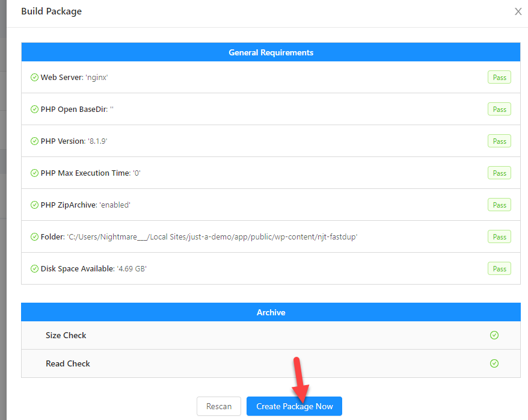Click the Pass badge for PHP Max Execution Time
Screen dimensions: 528x420
tap(499, 173)
